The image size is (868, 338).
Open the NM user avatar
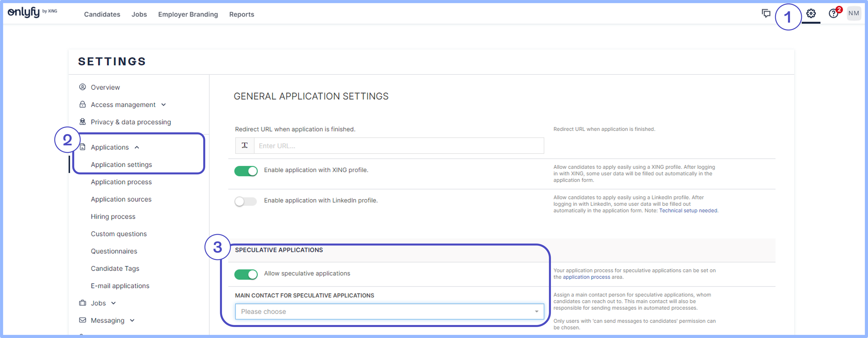tap(854, 13)
